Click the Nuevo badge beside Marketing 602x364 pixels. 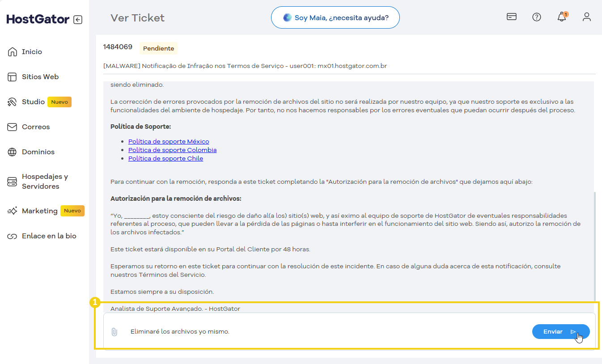(72, 211)
